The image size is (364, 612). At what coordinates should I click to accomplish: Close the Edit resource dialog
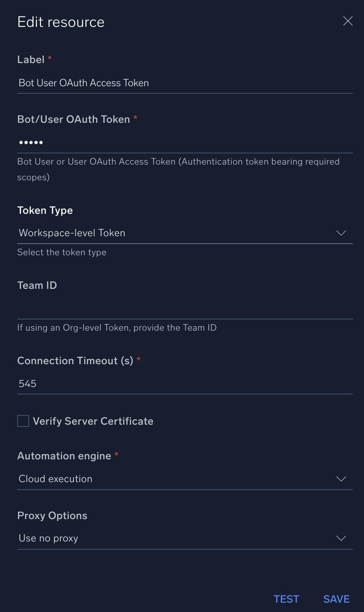click(x=348, y=21)
